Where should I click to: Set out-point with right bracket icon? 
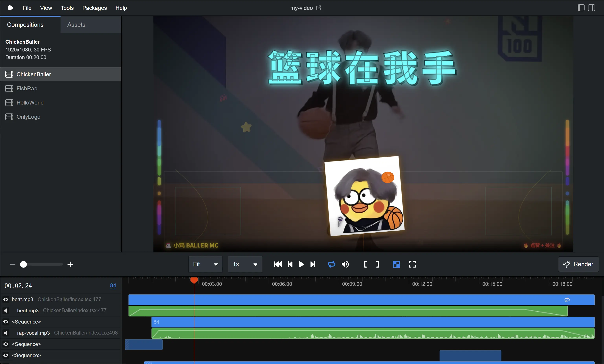(377, 264)
